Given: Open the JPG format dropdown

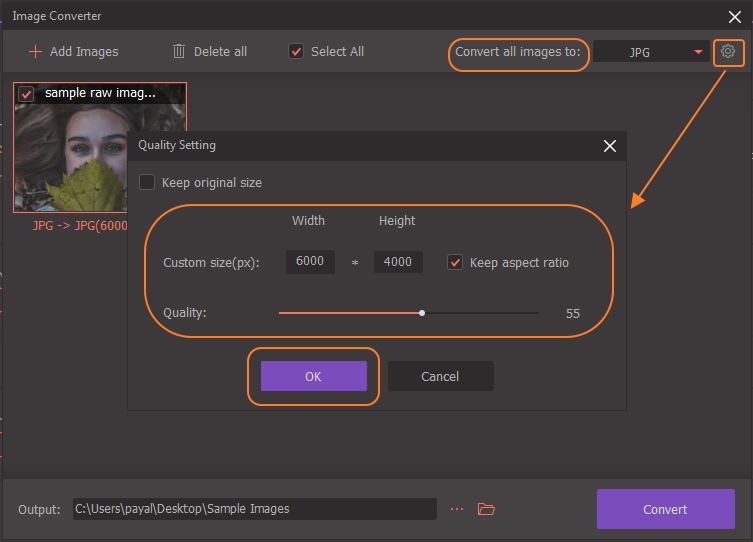Looking at the screenshot, I should (x=650, y=52).
